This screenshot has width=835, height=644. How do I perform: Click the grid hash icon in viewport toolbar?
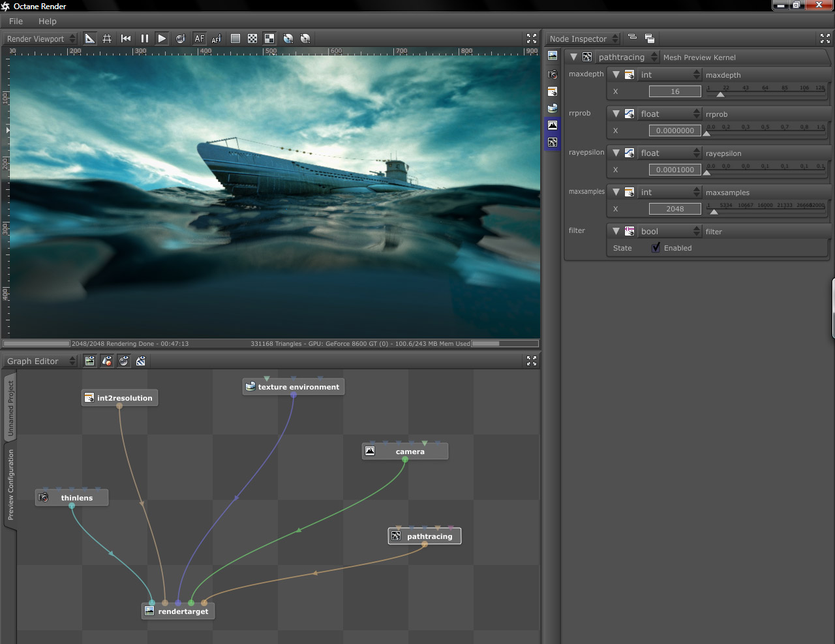click(x=107, y=39)
